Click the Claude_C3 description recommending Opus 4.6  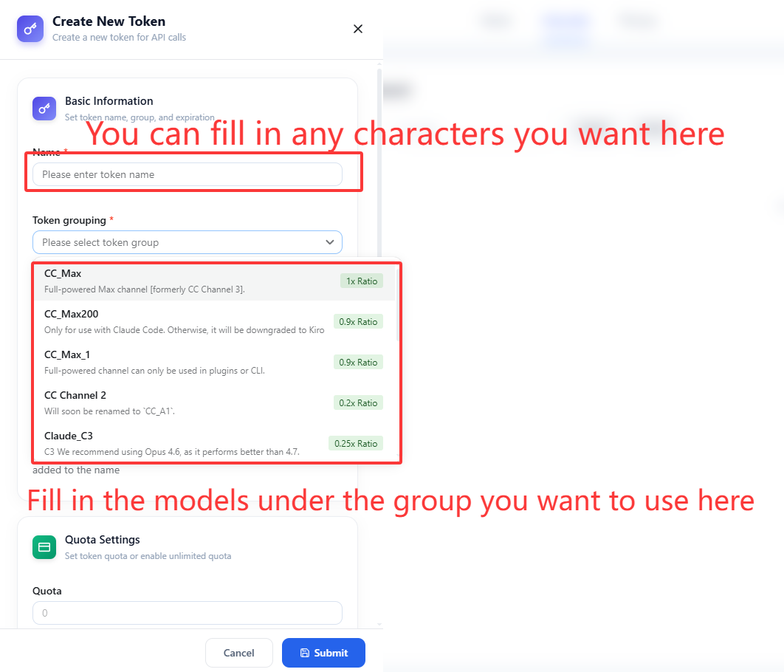click(x=172, y=451)
